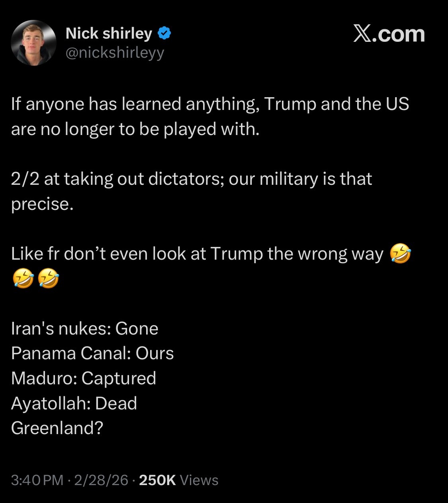Click the "Panama Canal: Ours" line

pyautogui.click(x=92, y=353)
